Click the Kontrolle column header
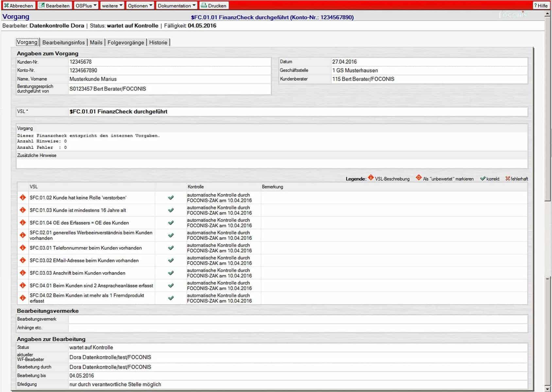 [x=196, y=187]
